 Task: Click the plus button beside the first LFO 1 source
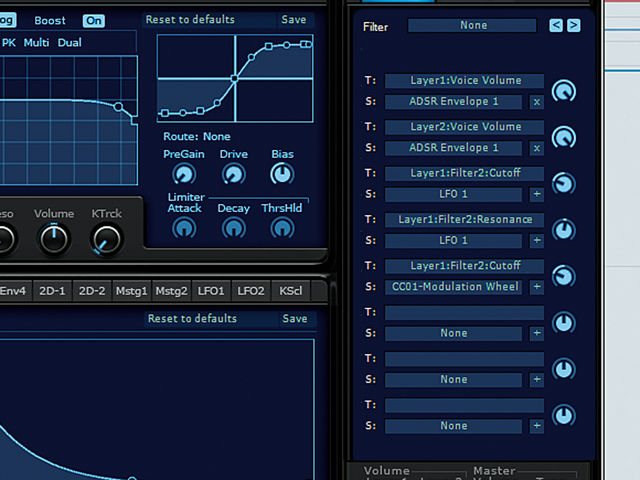537,194
